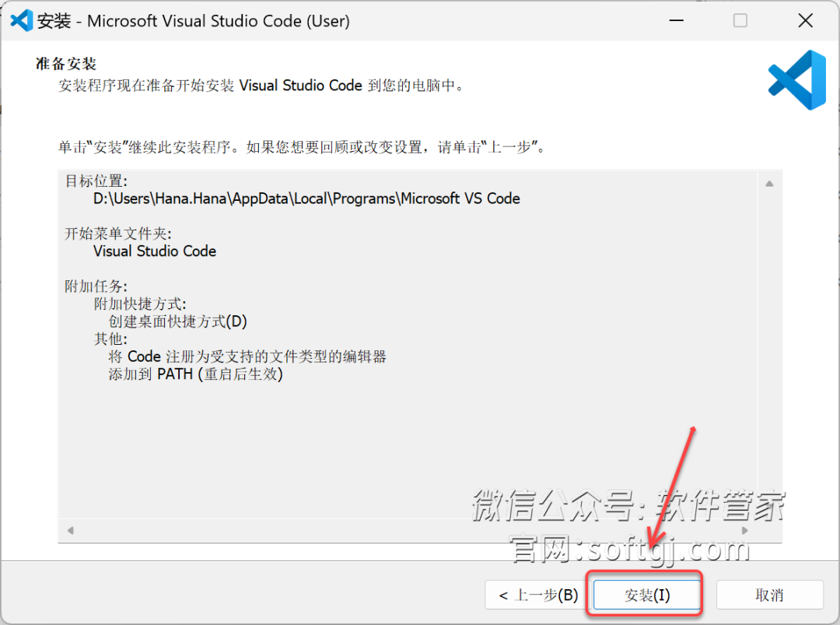This screenshot has height=625, width=840.
Task: Click the large VS Code logo in the header
Action: (797, 80)
